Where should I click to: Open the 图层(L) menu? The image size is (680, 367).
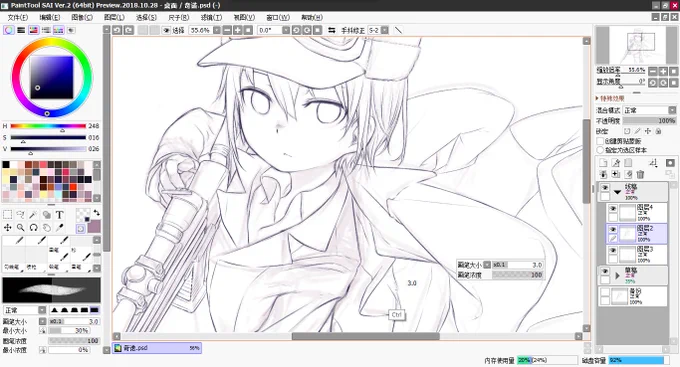114,17
